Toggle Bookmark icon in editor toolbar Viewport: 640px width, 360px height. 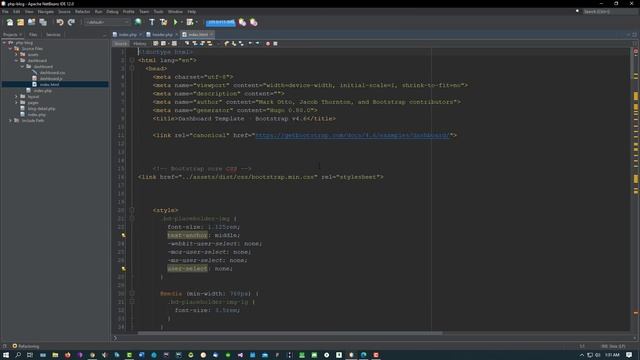tap(241, 43)
